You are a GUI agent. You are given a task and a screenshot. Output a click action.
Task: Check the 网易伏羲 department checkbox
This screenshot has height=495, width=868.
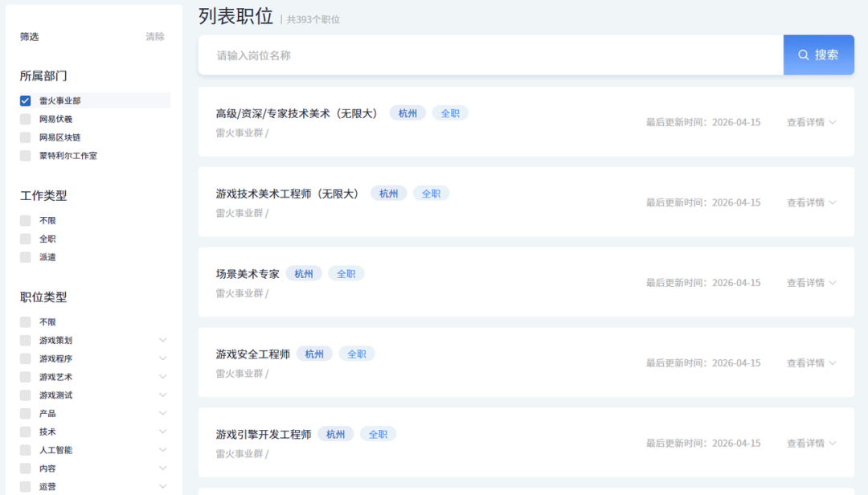25,118
